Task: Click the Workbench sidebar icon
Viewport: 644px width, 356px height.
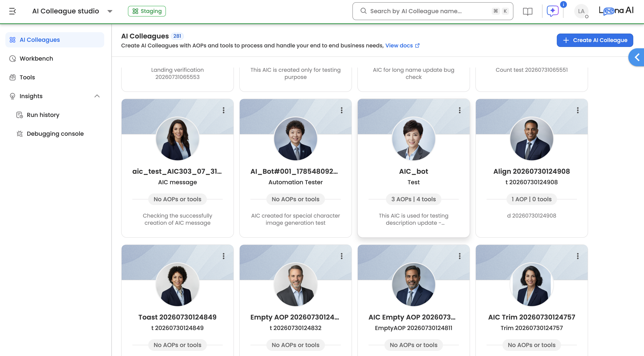Action: coord(13,59)
